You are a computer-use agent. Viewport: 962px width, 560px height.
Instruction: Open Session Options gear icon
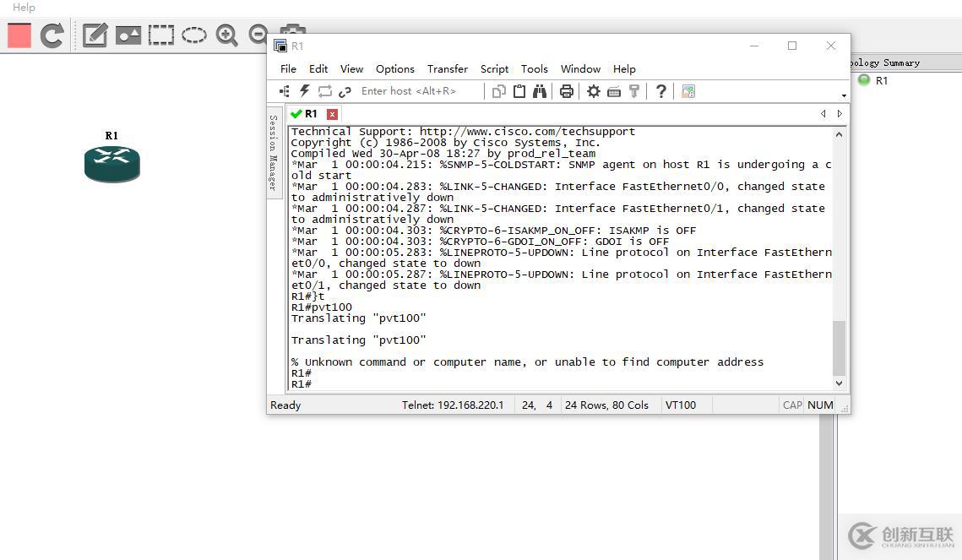coord(593,91)
